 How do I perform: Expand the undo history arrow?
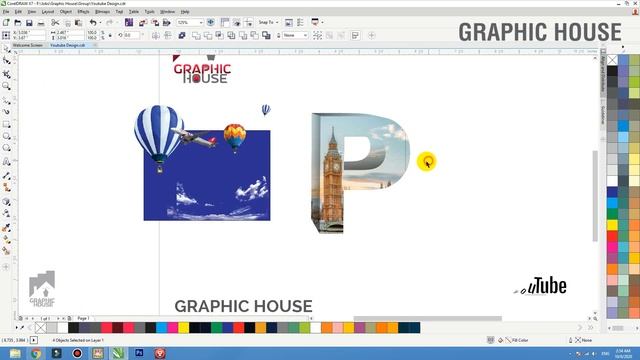pos(100,23)
